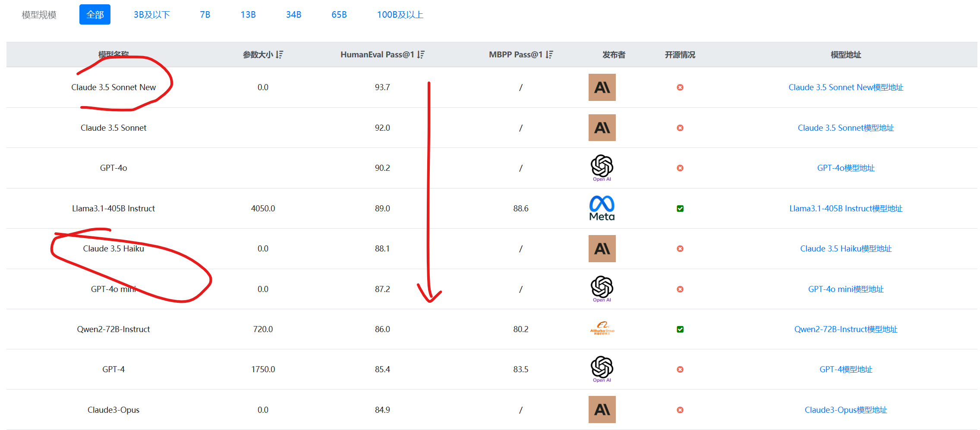Image resolution: width=980 pixels, height=430 pixels.
Task: Sort by MBPP Pass@1 icon
Action: click(549, 55)
